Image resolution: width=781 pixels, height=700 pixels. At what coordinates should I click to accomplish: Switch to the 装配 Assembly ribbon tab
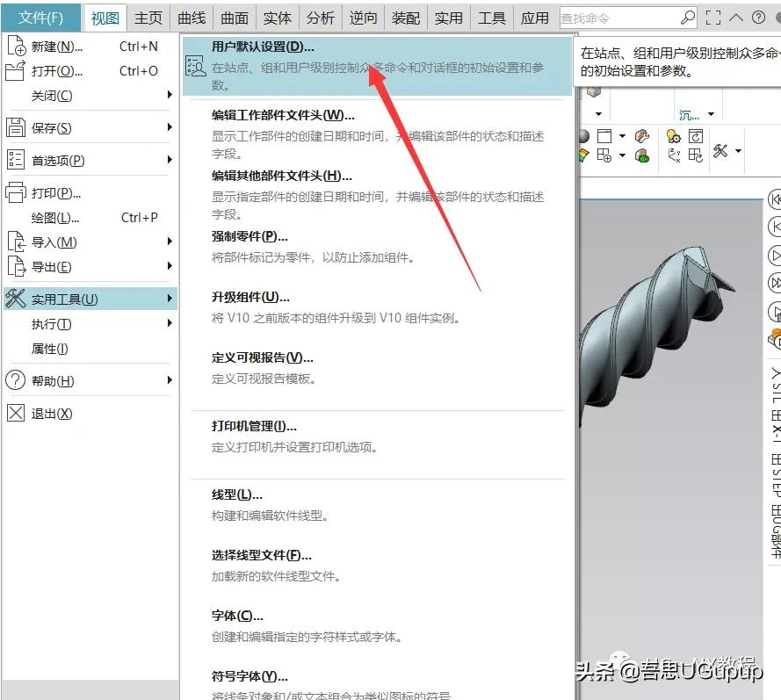(x=405, y=16)
